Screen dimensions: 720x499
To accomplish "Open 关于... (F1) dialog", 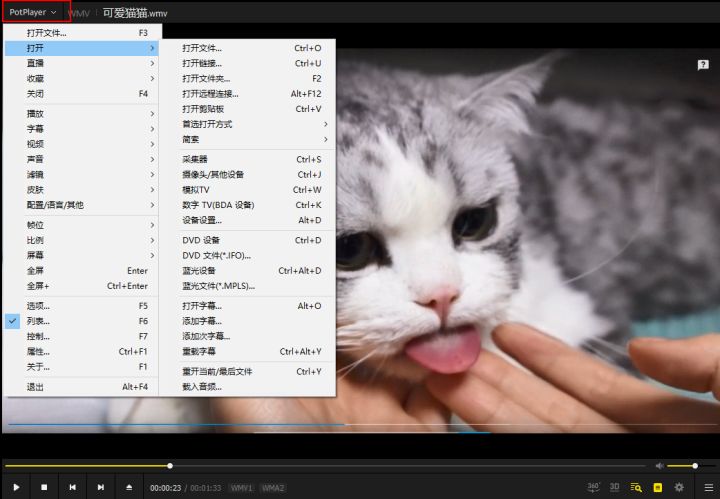I will point(82,366).
